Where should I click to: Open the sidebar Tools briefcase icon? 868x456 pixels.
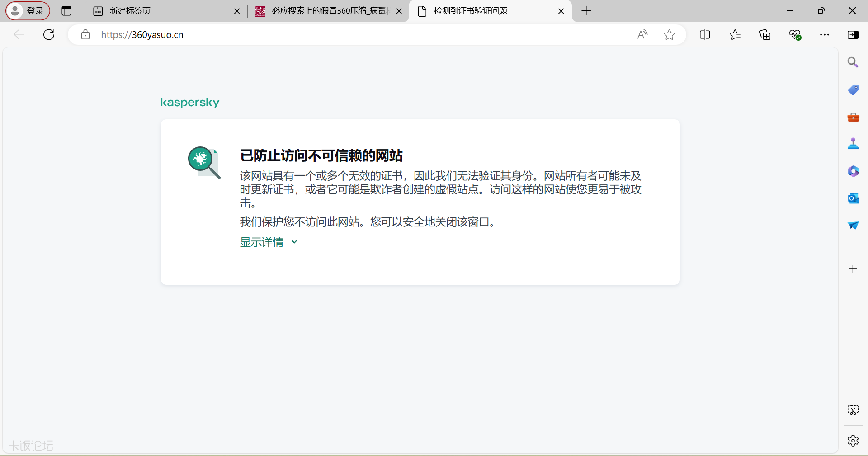coord(853,117)
